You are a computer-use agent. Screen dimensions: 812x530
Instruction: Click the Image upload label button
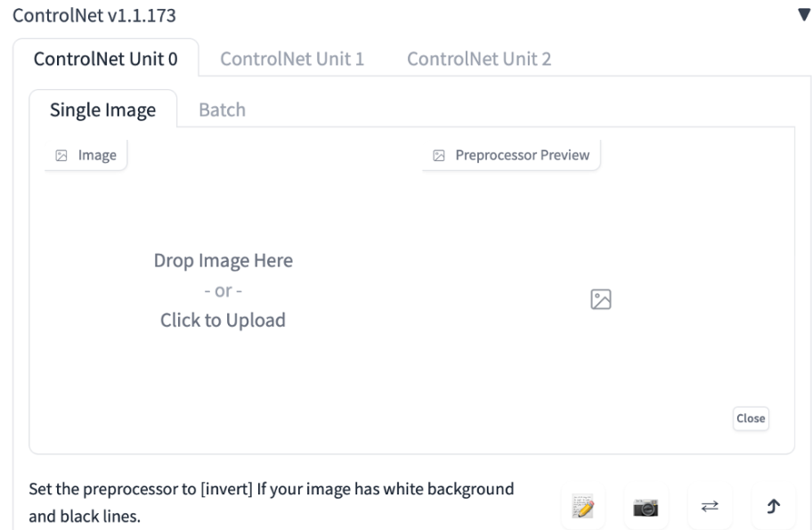pos(85,153)
